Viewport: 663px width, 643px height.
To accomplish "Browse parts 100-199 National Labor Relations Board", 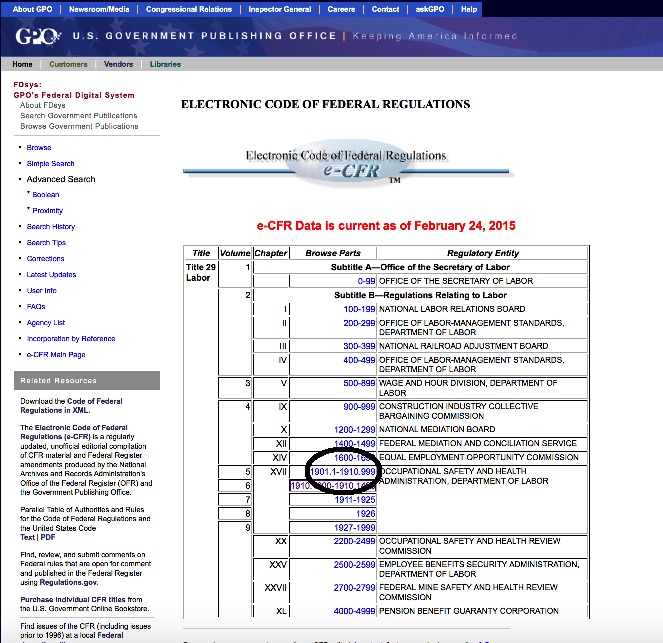I will pyautogui.click(x=359, y=309).
